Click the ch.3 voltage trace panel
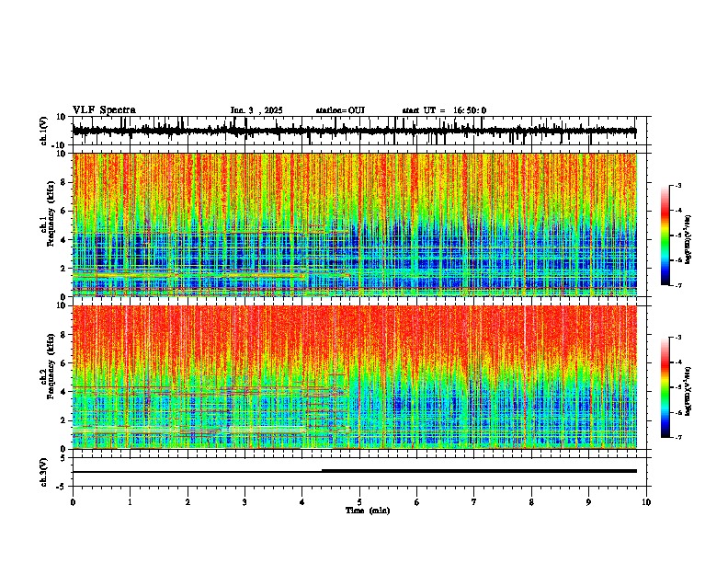Screen dimensions: 728x563 coord(359,472)
